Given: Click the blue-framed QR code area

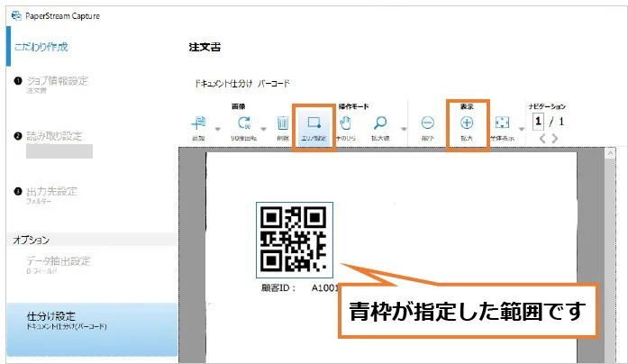Looking at the screenshot, I should [295, 240].
